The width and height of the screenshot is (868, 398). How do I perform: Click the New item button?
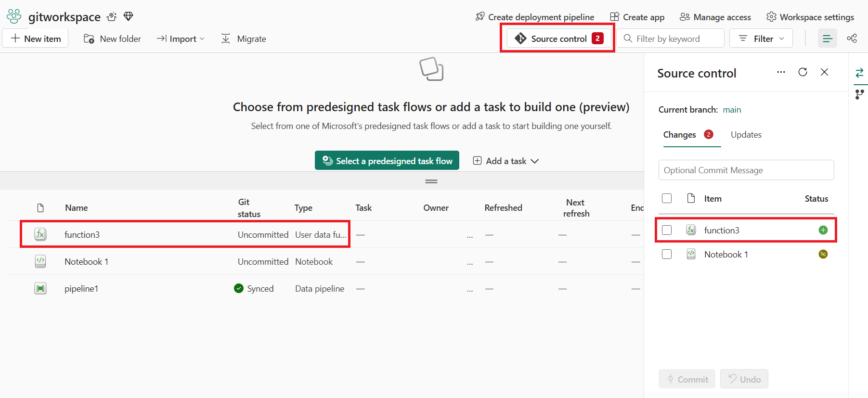click(x=36, y=39)
